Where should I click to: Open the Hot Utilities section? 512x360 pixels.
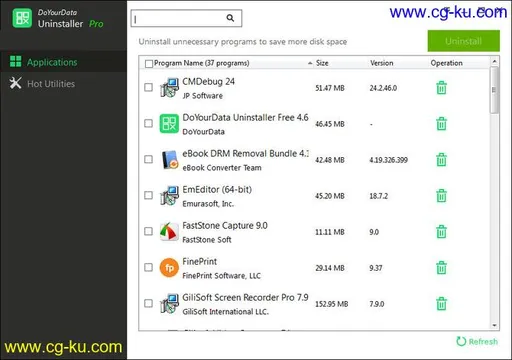pyautogui.click(x=63, y=84)
